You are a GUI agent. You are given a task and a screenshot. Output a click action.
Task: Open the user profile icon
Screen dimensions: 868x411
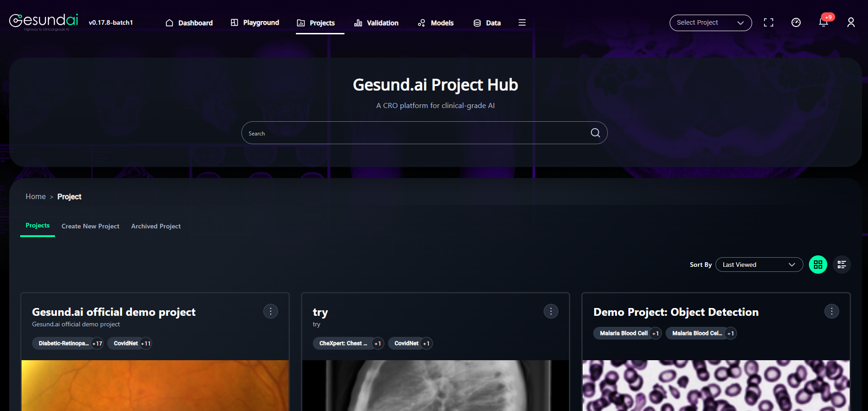coord(851,22)
